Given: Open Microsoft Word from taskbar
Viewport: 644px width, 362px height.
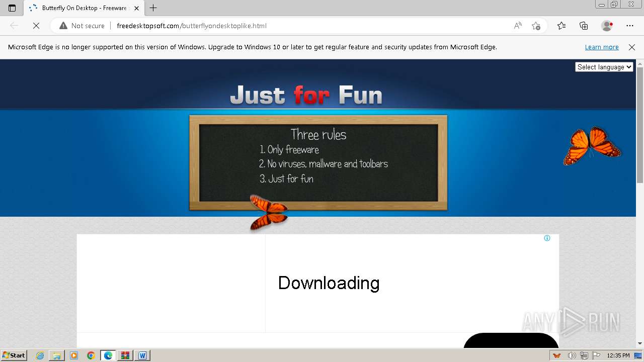Looking at the screenshot, I should 142,355.
